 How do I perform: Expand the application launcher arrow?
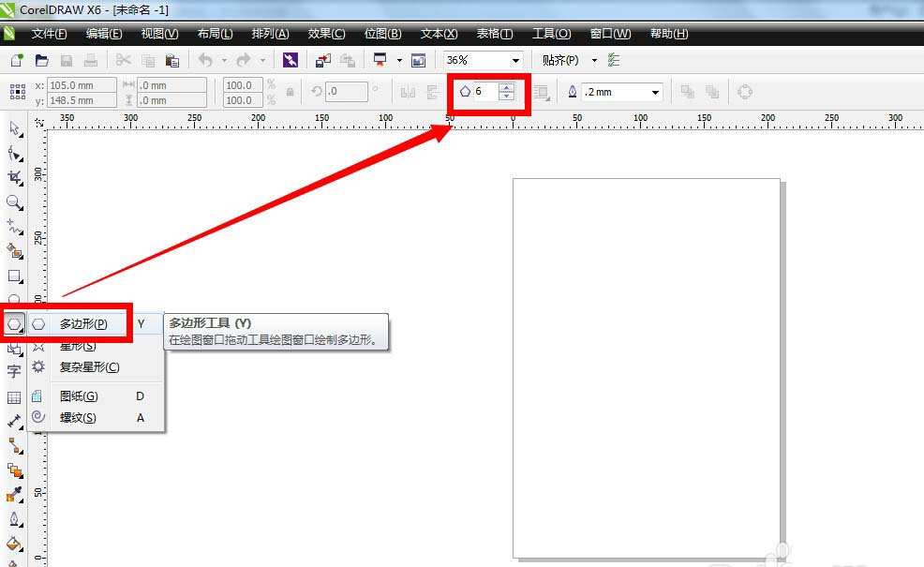(x=399, y=60)
